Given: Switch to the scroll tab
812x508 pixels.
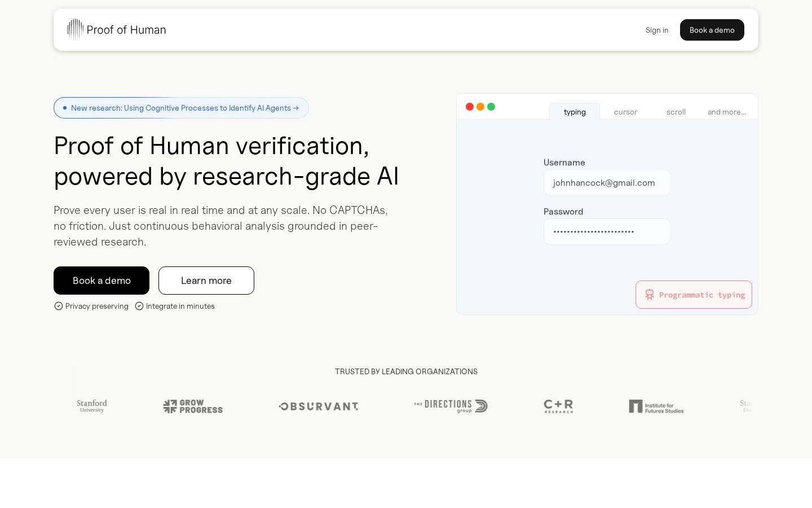Looking at the screenshot, I should (x=676, y=112).
